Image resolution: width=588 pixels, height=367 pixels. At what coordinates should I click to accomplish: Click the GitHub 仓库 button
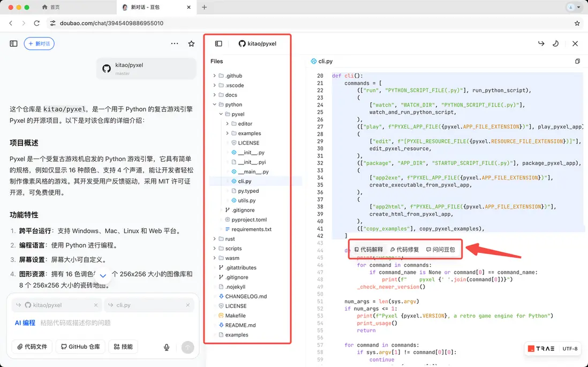click(81, 347)
